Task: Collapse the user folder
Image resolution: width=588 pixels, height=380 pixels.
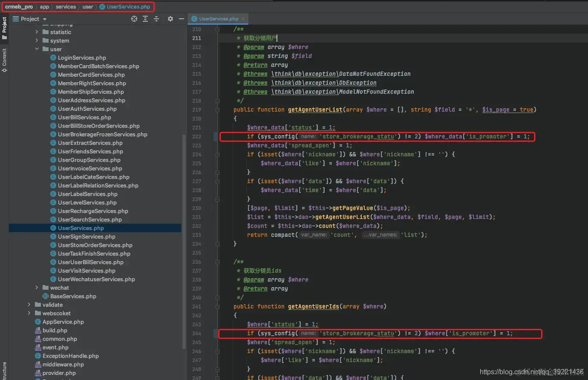Action: (37, 49)
